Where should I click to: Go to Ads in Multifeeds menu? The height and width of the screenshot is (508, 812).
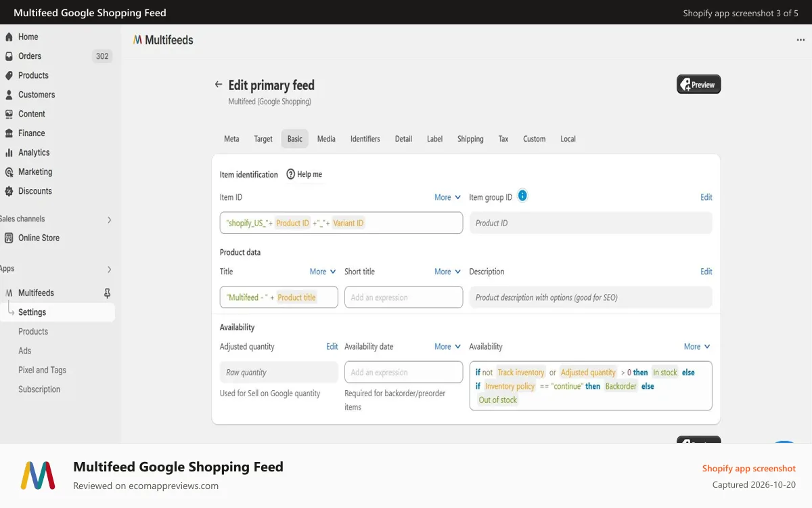click(x=25, y=351)
